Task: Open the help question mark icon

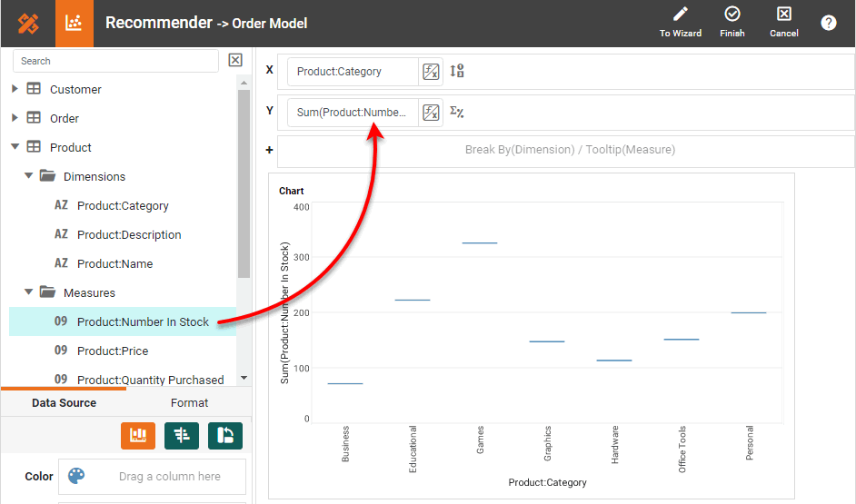Action: pos(829,24)
